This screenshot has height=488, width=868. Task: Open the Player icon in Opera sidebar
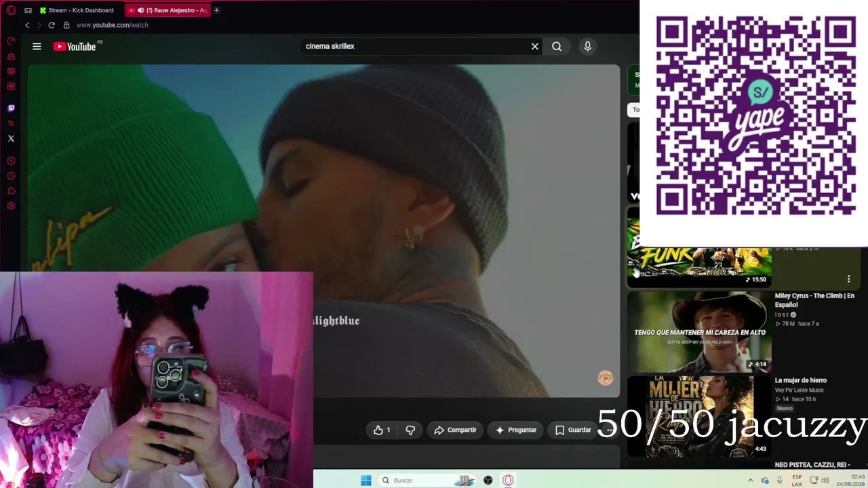(11, 161)
